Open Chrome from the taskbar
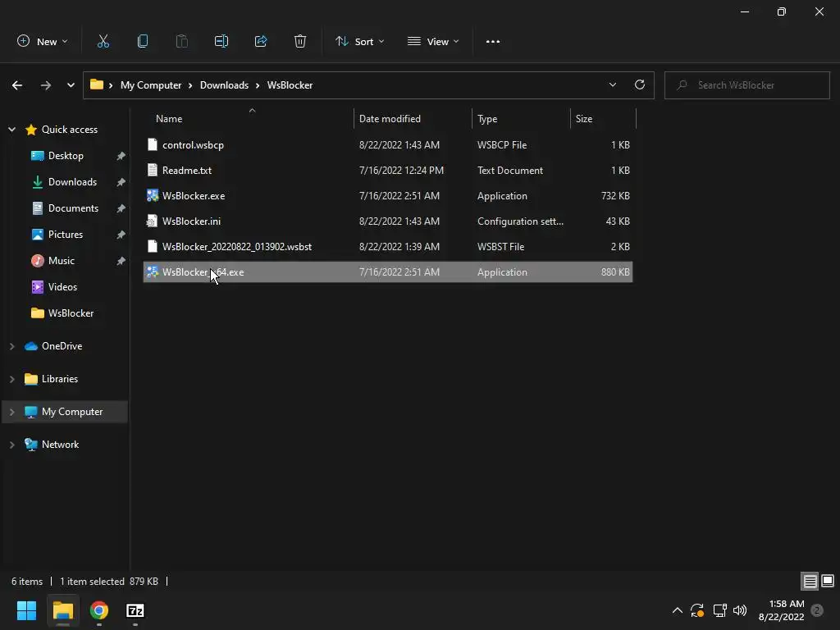Screen dimensions: 840x630 [99, 610]
